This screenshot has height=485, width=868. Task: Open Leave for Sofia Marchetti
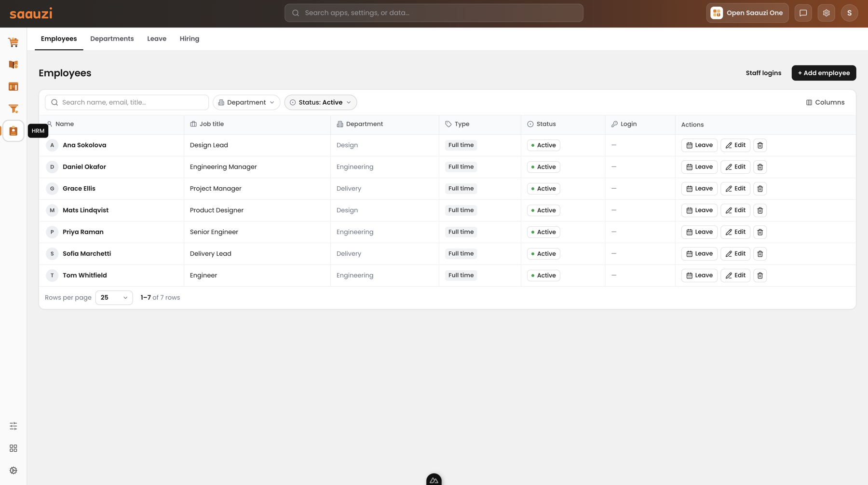tap(699, 254)
